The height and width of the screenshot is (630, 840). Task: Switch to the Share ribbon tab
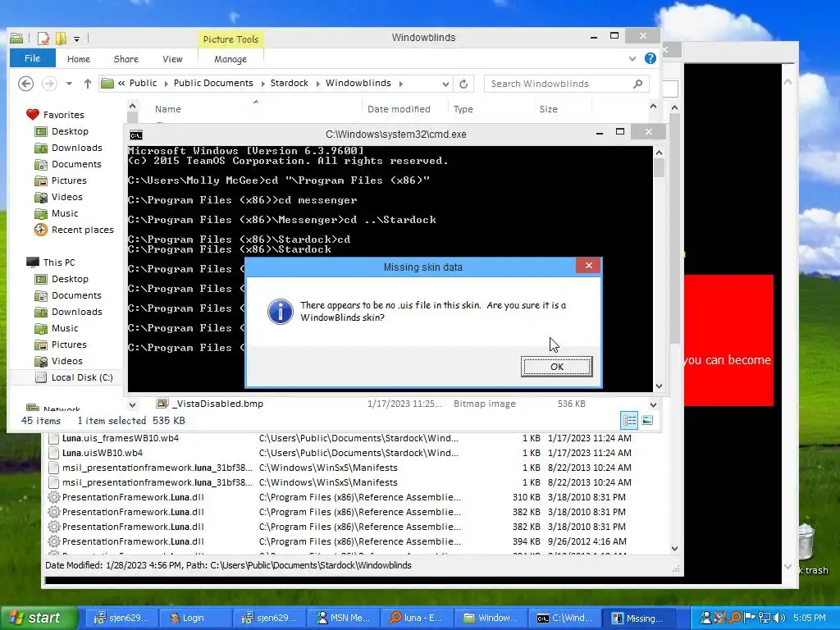click(x=126, y=59)
